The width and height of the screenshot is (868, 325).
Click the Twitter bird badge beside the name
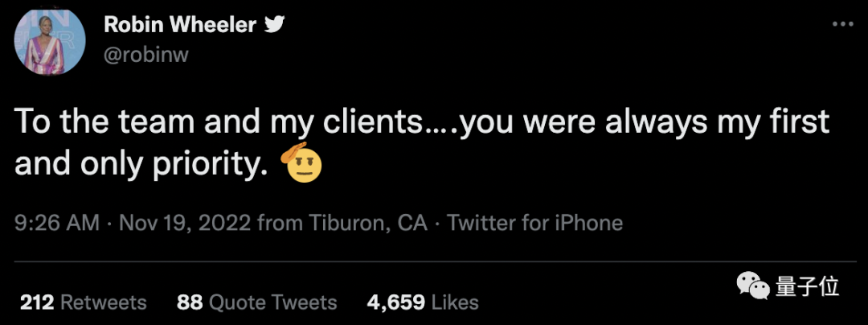point(275,25)
